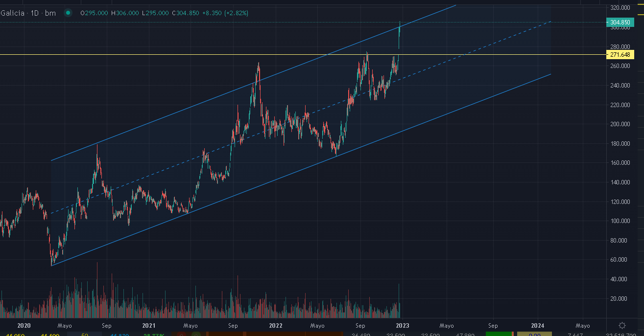
Task: Click the closing price value C304.850
Action: [186, 13]
